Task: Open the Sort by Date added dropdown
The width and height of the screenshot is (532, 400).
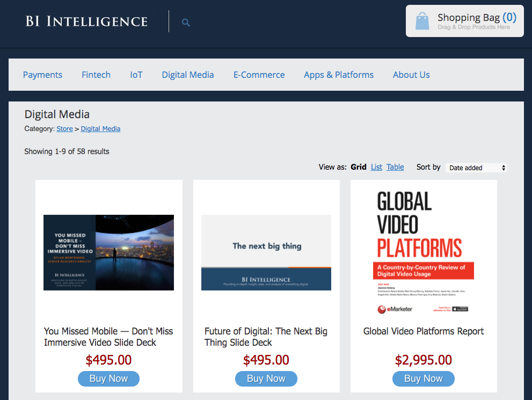Action: pyautogui.click(x=476, y=168)
